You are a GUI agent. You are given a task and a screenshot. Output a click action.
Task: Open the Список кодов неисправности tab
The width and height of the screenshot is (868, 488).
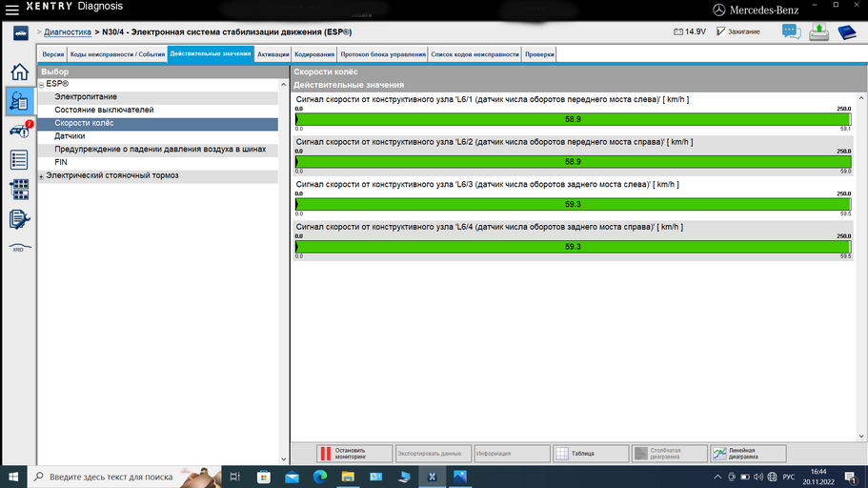[x=474, y=54]
